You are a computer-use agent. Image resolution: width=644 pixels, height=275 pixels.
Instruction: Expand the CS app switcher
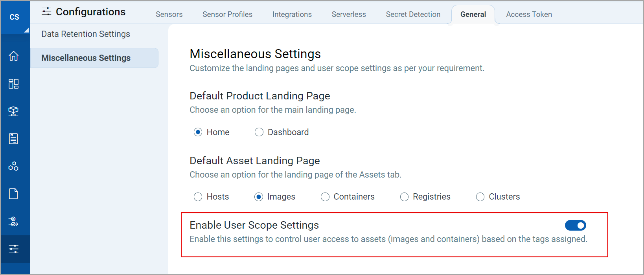(15, 17)
